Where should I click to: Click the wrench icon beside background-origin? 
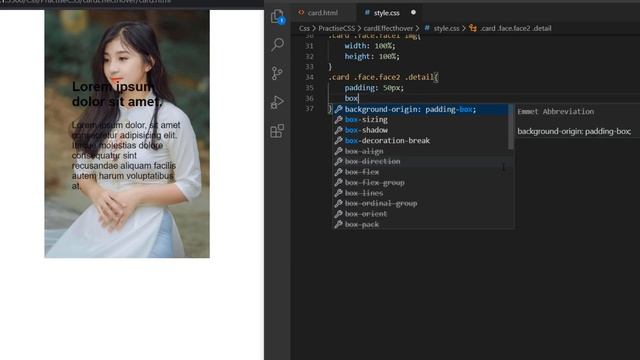coord(338,109)
